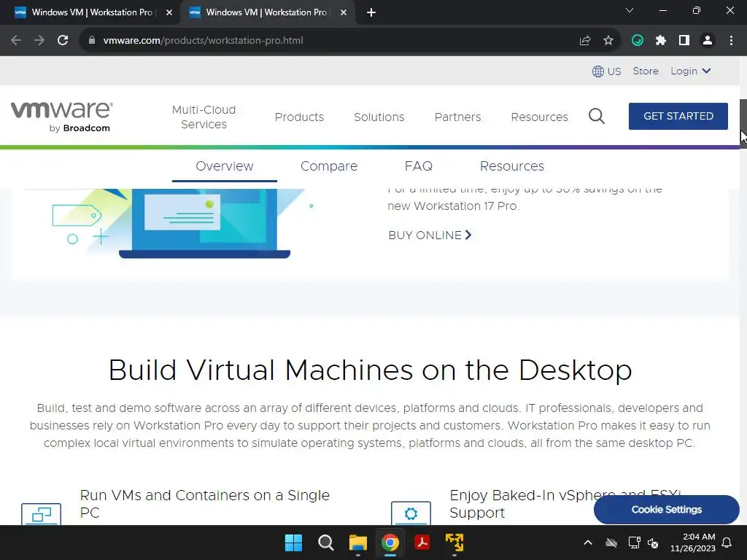Click the 'Build Virtual Machines on the Desktop' heading
The width and height of the screenshot is (747, 560).
click(370, 370)
